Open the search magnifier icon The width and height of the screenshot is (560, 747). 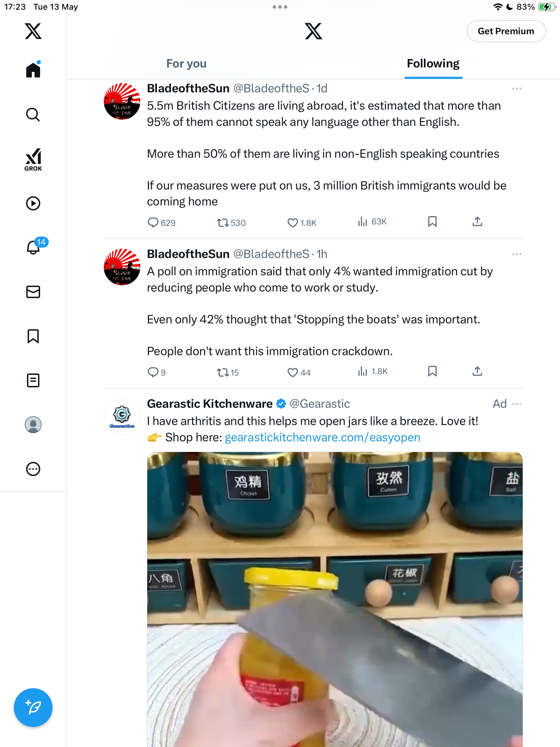[x=33, y=114]
